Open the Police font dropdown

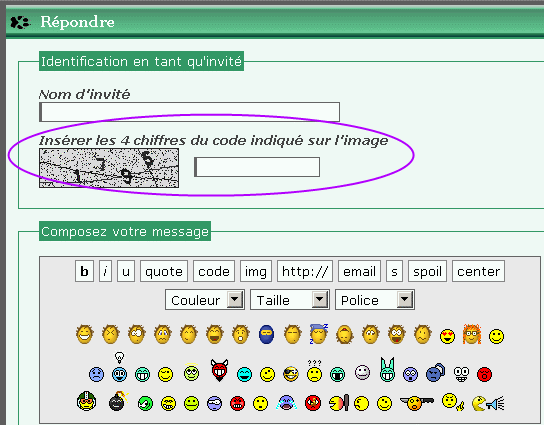point(375,300)
